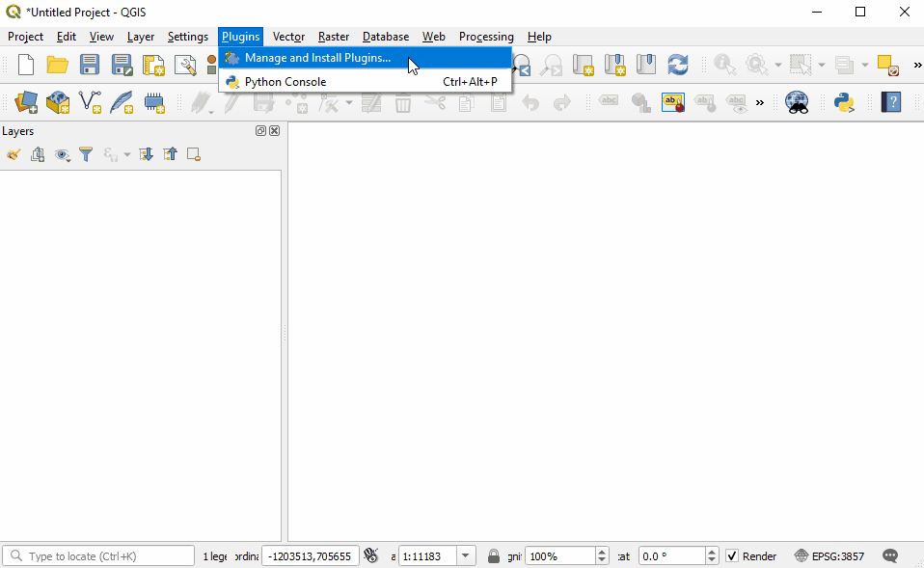The height and width of the screenshot is (568, 924).
Task: Expand the Select Features dropdown arrow
Action: tap(822, 65)
